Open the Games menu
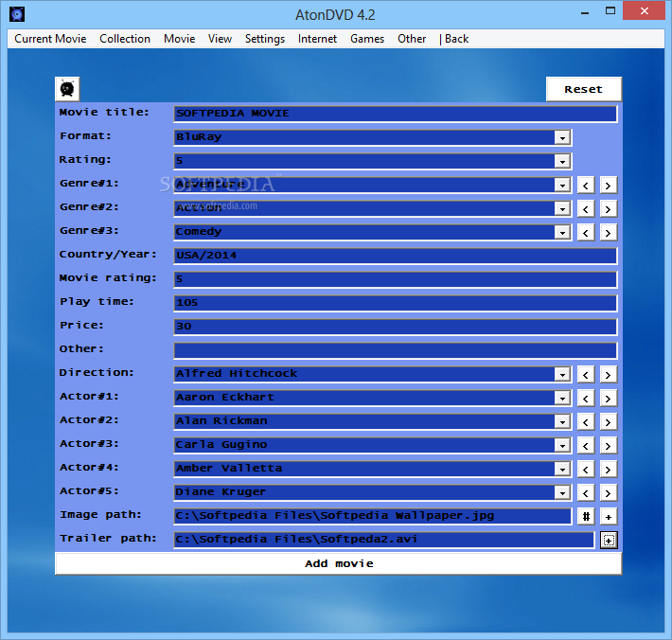Image resolution: width=672 pixels, height=640 pixels. 367,39
